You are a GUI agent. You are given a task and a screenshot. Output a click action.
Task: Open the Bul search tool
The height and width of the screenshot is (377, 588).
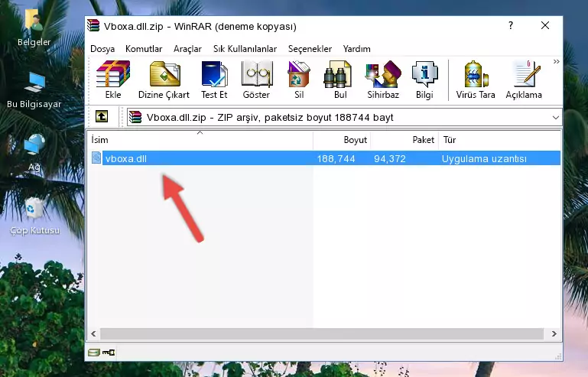click(x=340, y=80)
